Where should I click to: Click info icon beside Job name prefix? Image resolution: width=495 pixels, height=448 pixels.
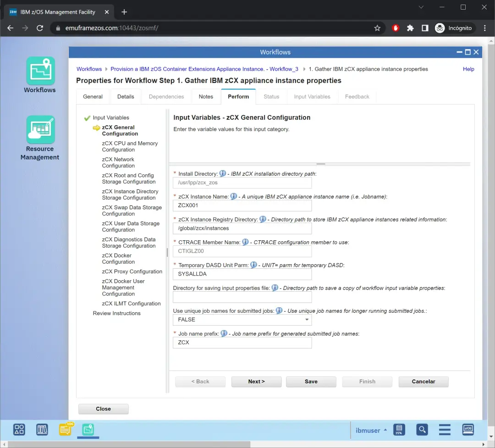coord(224,333)
